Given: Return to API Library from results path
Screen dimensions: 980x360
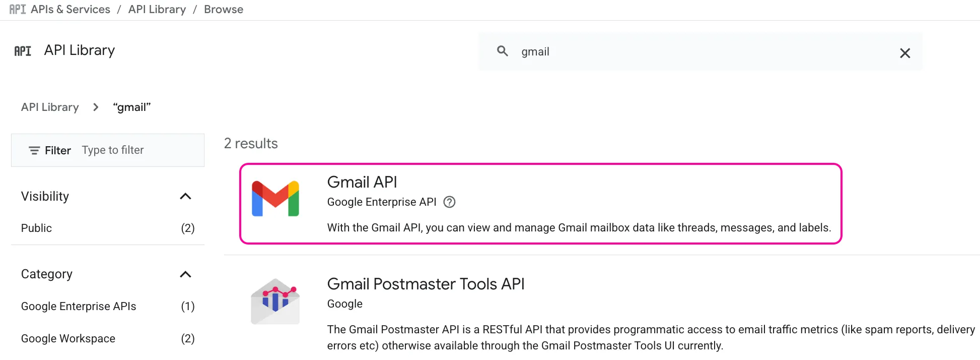Looking at the screenshot, I should pos(50,107).
